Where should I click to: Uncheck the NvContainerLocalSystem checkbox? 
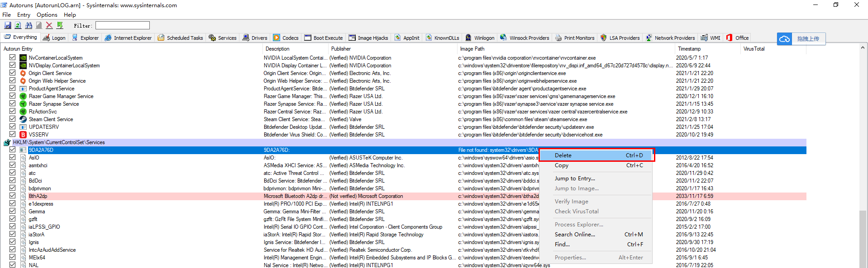(12, 57)
